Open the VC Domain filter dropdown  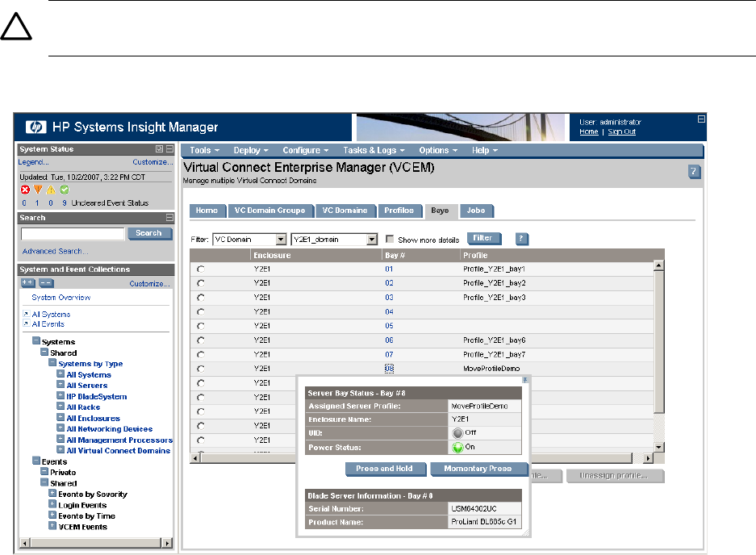[x=281, y=240]
